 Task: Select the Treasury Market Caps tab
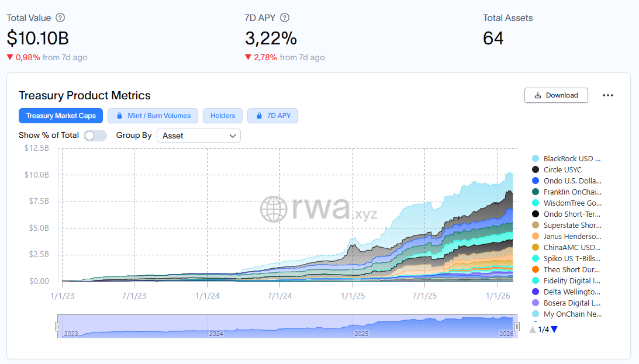coord(61,116)
